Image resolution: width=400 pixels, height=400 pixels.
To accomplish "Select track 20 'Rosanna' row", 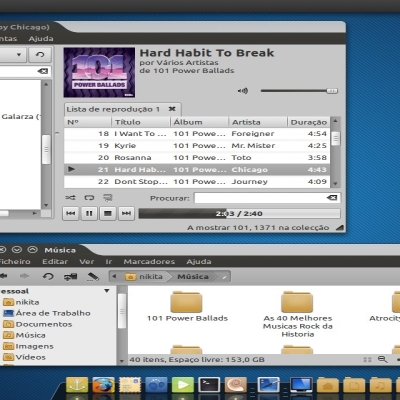I will pos(197,158).
